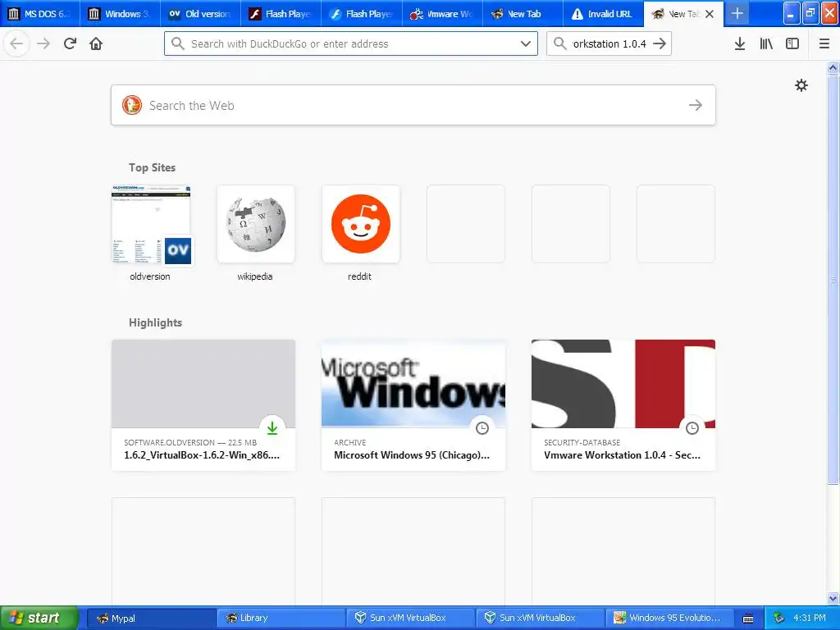The width and height of the screenshot is (840, 630).
Task: Click the Search the Web field
Action: (x=413, y=105)
